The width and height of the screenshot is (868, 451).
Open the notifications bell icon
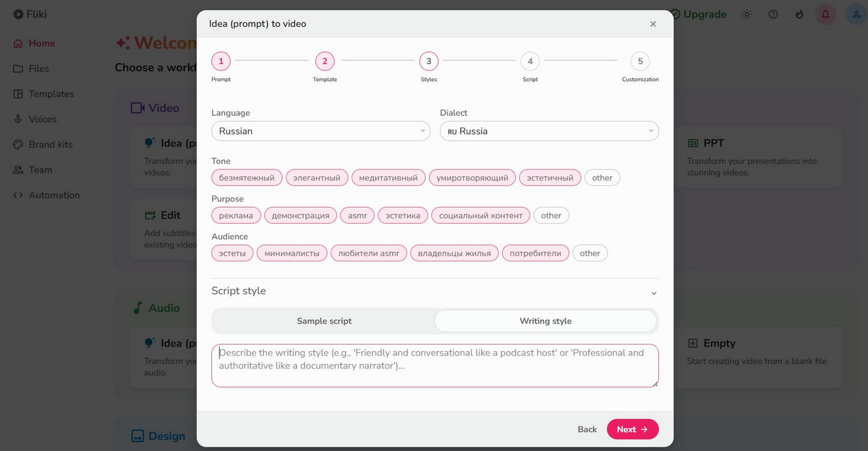(825, 14)
